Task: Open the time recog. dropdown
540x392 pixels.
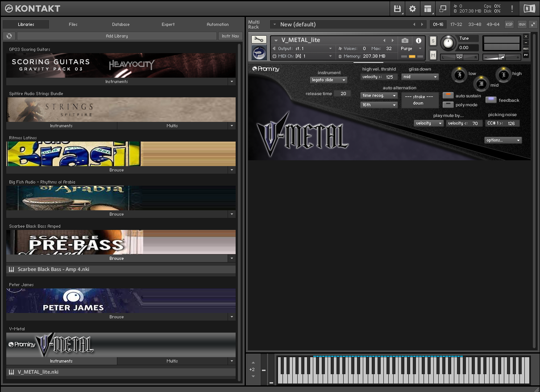Action: (378, 96)
